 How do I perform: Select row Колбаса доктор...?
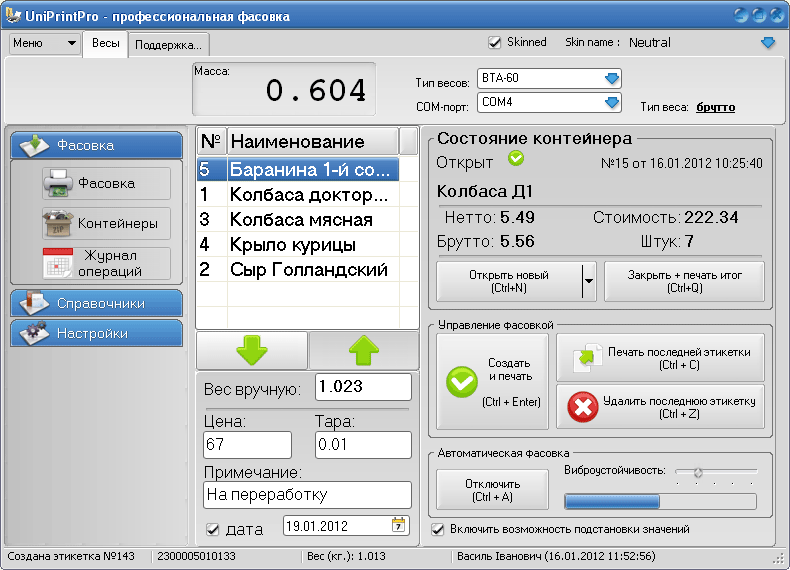(298, 195)
